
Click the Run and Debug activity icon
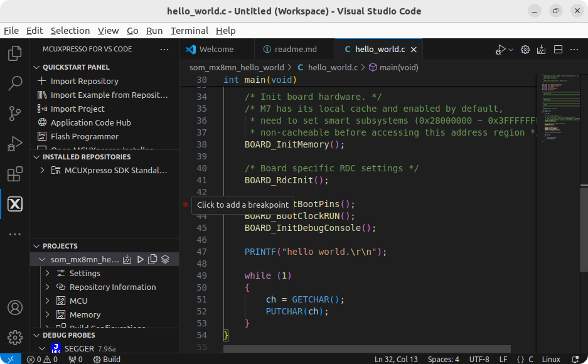(x=14, y=145)
